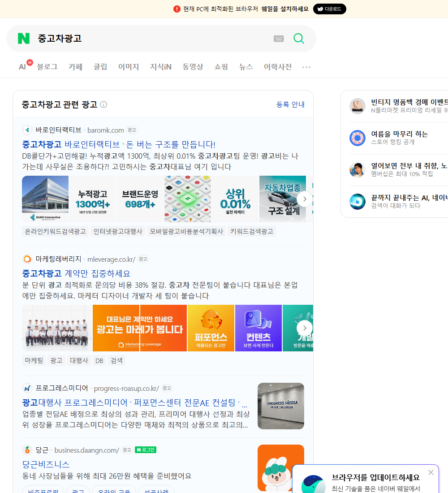Click the 인터넷광고대행사 tag
The image size is (448, 493).
tap(118, 231)
